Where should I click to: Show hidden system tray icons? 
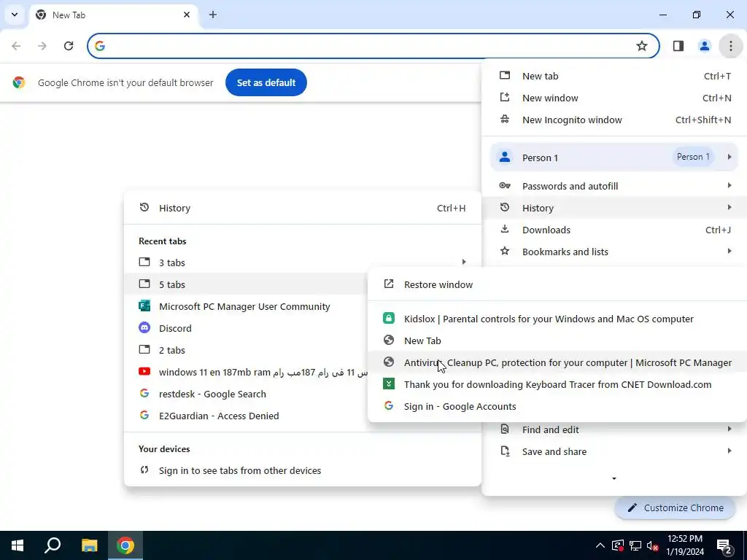point(600,545)
